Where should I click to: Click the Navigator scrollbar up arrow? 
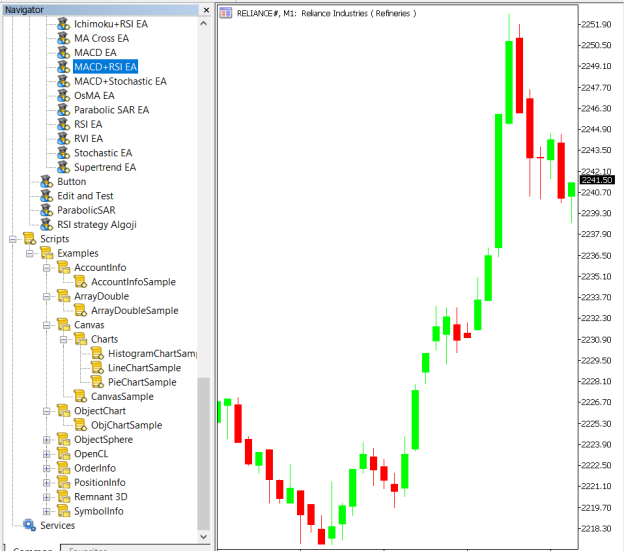pyautogui.click(x=203, y=23)
